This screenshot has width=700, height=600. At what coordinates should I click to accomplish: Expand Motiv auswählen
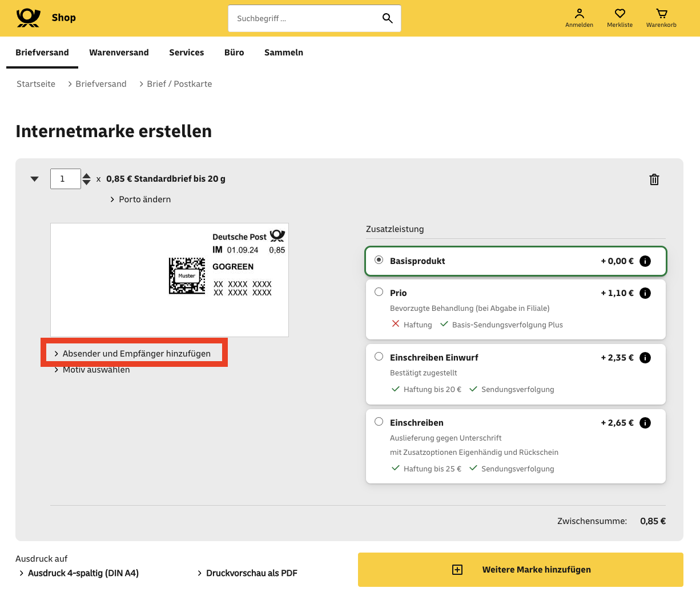point(92,370)
